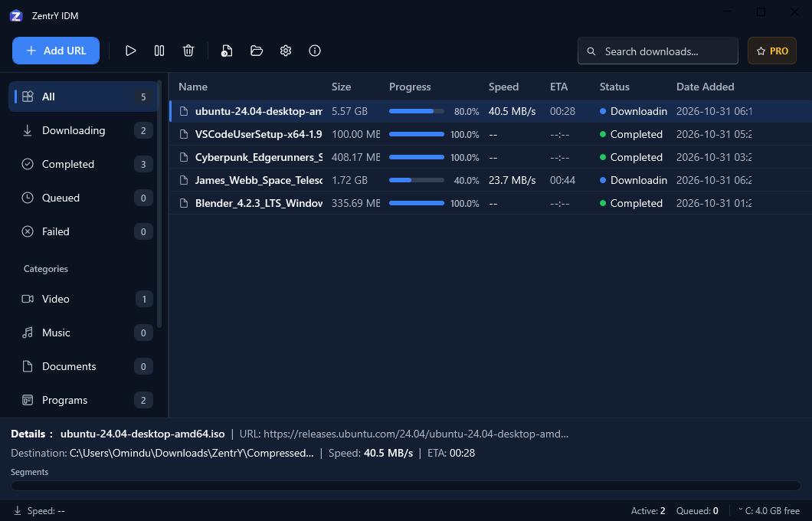Select the VSCodeUserSetup-x64 download row

490,134
